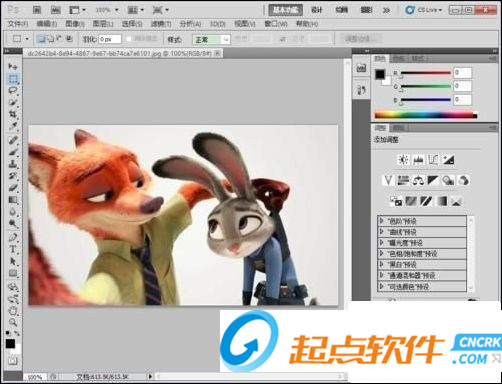Add a Brightness/Contrast adjustment
The width and height of the screenshot is (502, 384).
pyautogui.click(x=403, y=160)
